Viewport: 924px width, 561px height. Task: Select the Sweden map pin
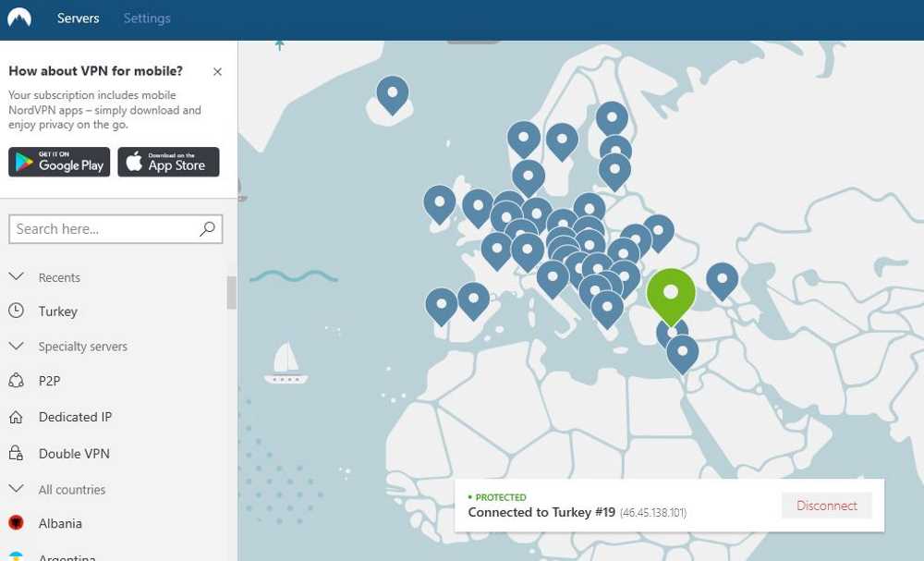tap(562, 142)
